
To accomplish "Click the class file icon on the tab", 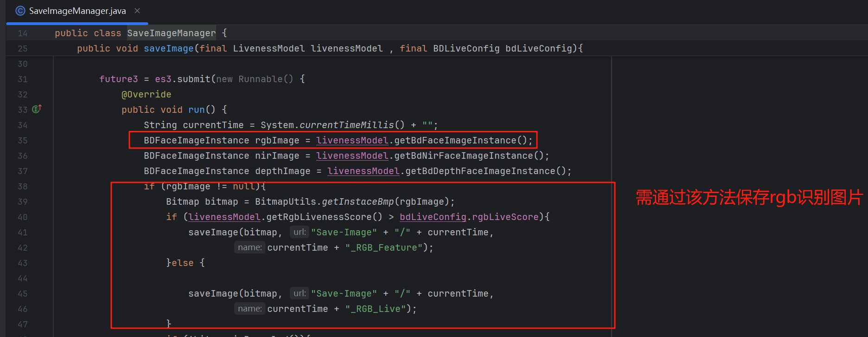I will point(20,11).
